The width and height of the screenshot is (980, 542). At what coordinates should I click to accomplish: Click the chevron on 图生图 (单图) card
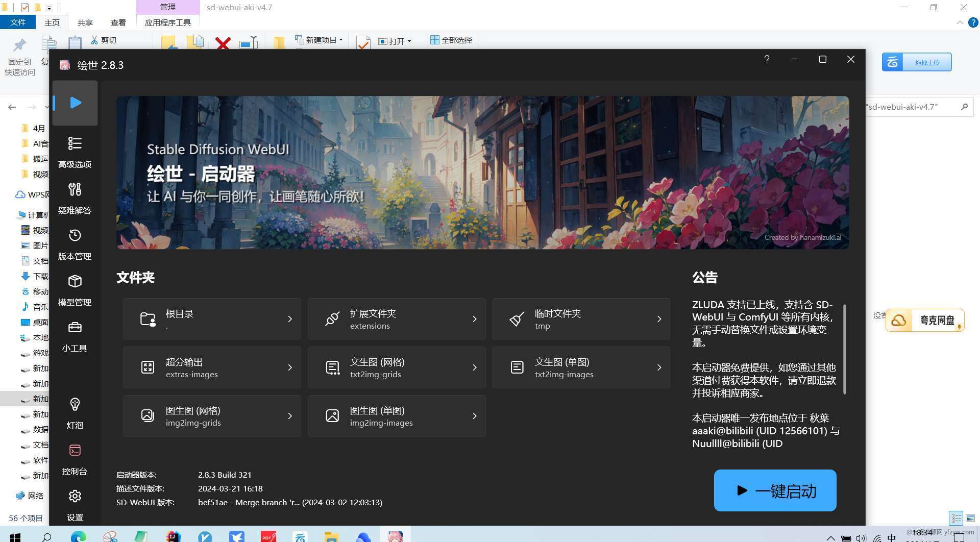(x=475, y=416)
